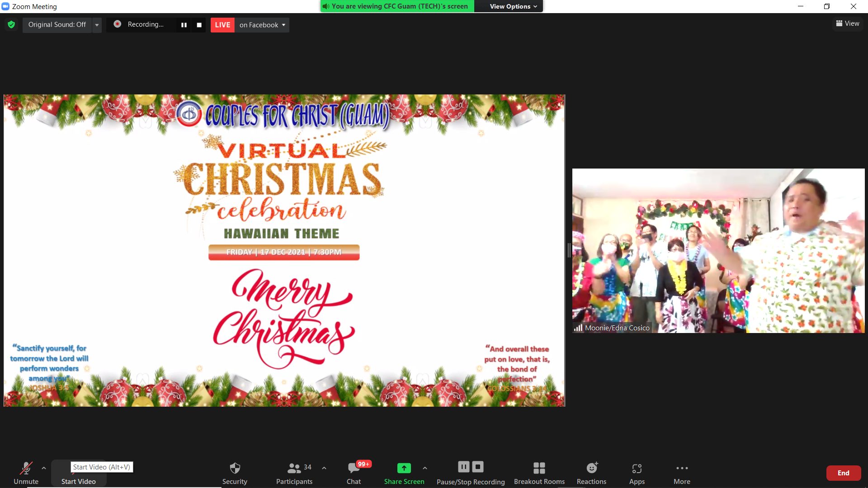The height and width of the screenshot is (488, 868).
Task: Click Start Video button
Action: (79, 474)
